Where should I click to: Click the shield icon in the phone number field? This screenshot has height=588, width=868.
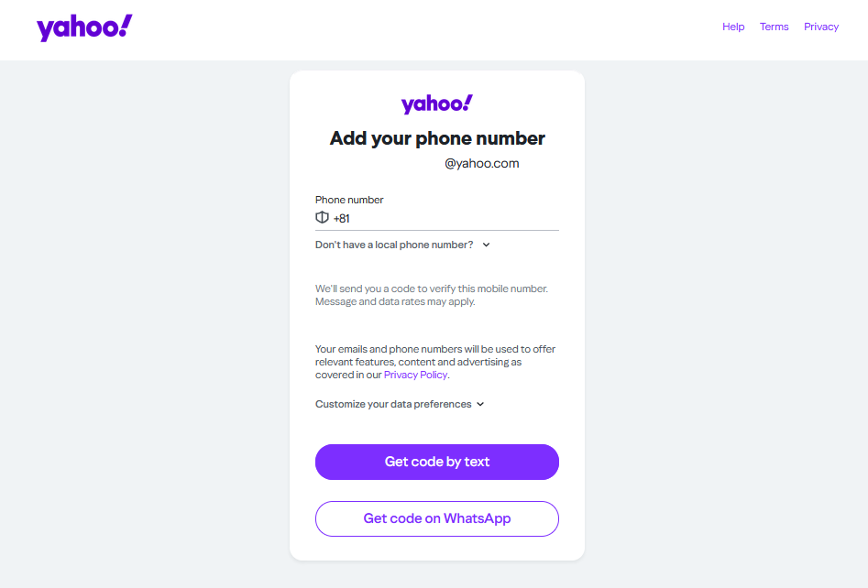(x=322, y=217)
